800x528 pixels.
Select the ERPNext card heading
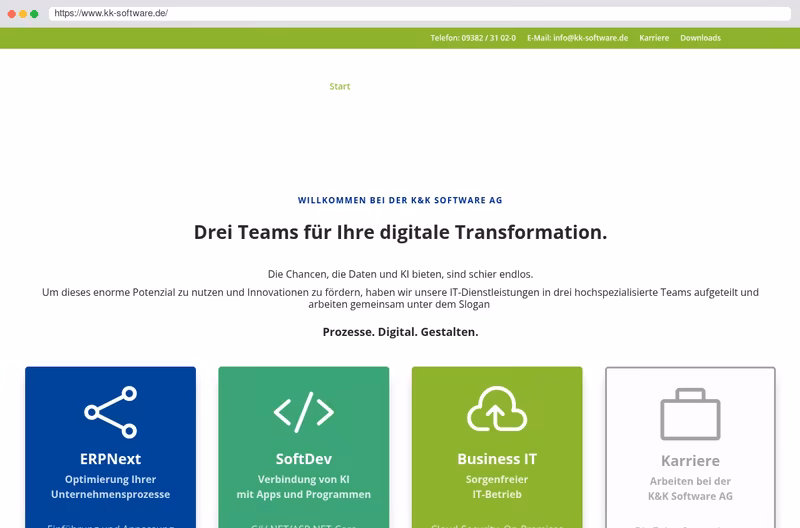111,459
